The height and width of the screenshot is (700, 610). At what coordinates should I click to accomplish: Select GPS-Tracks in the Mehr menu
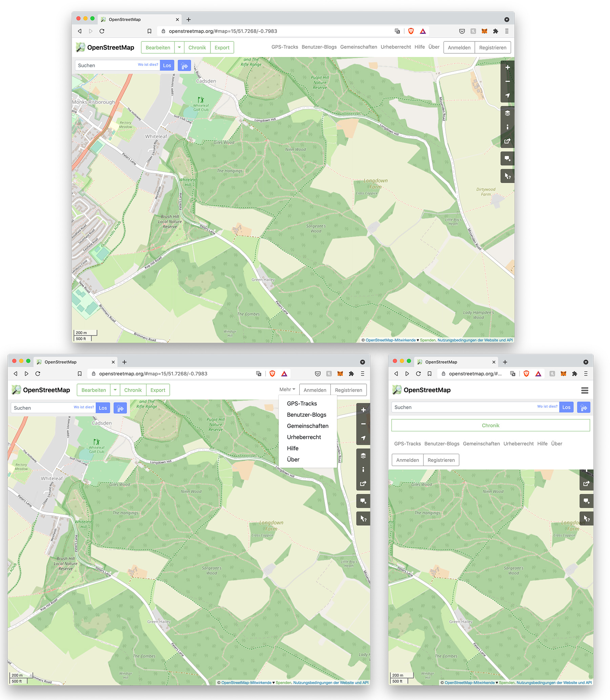click(x=302, y=403)
